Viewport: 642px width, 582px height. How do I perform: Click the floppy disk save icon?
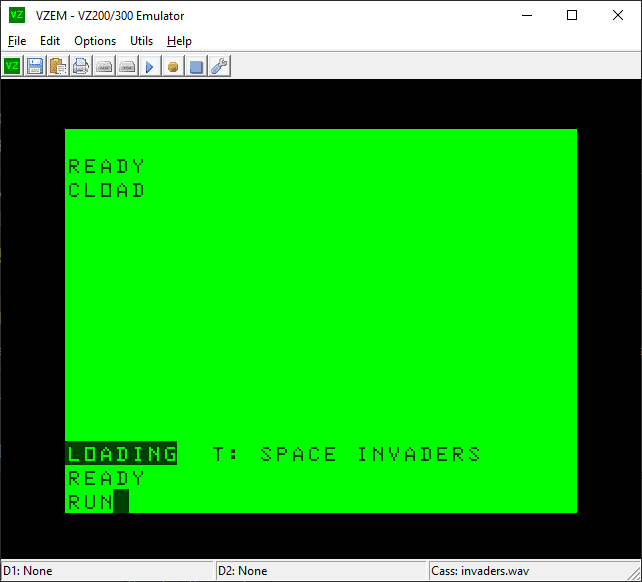click(x=35, y=66)
